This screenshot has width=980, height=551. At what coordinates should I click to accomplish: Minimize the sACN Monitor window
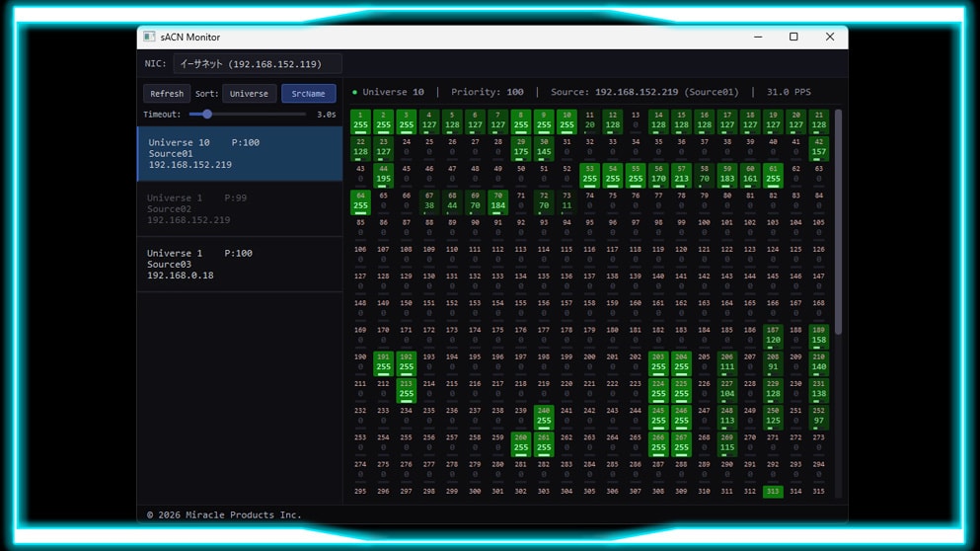757,37
